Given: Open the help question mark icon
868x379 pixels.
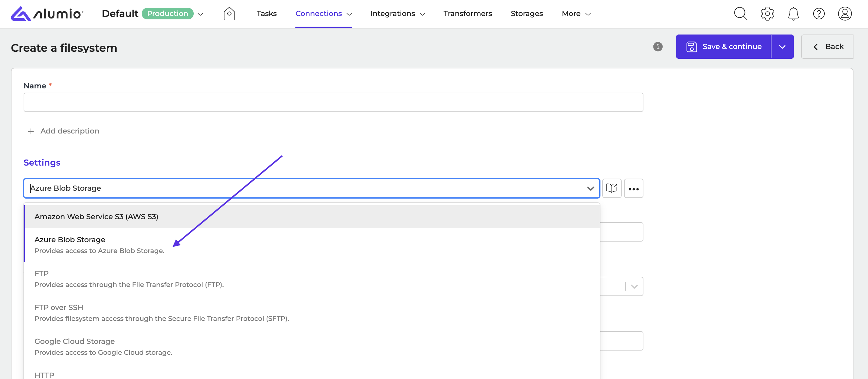Looking at the screenshot, I should pos(818,14).
